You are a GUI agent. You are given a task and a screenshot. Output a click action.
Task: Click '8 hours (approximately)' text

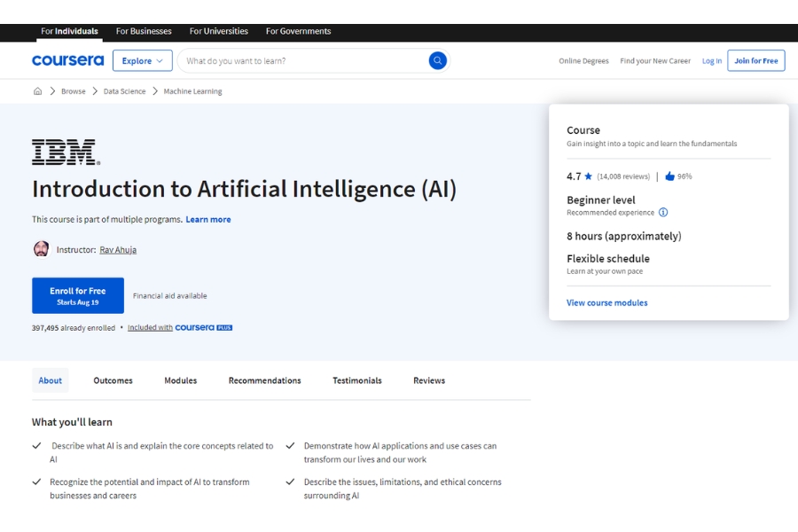(624, 236)
